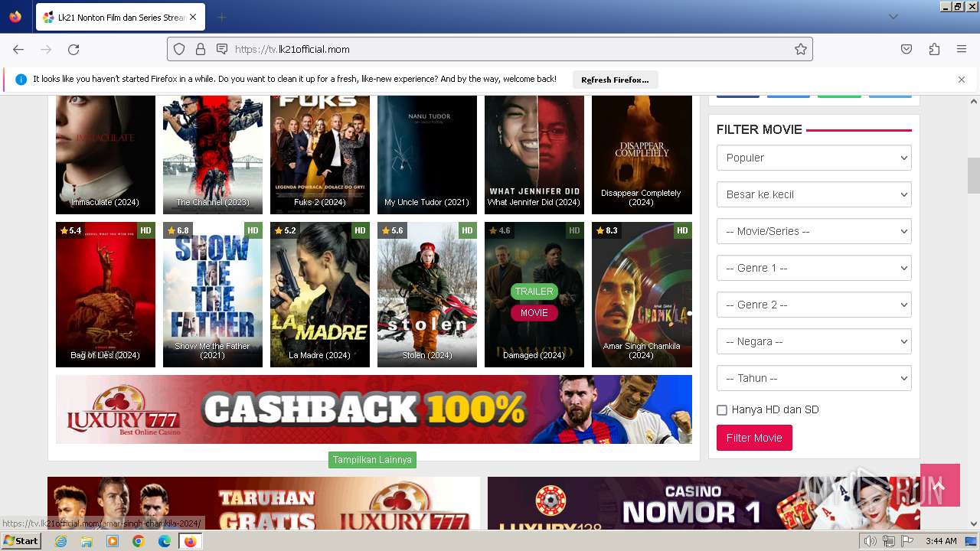Save page to Pocket
This screenshot has height=551, width=980.
[906, 49]
